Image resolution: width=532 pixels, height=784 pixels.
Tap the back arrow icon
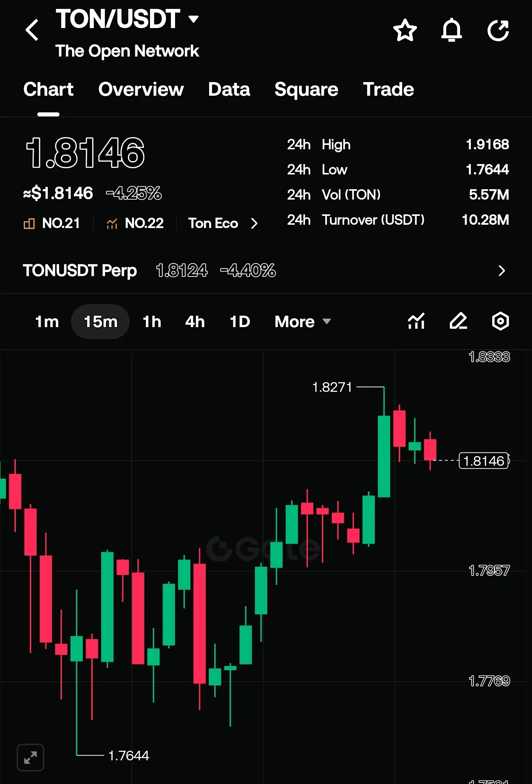click(x=32, y=30)
